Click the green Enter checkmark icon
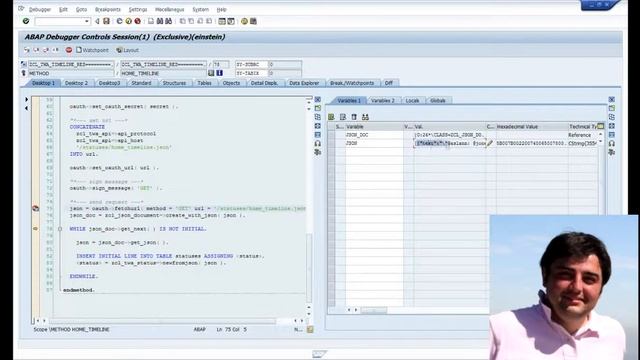The image size is (640, 360). (26, 21)
